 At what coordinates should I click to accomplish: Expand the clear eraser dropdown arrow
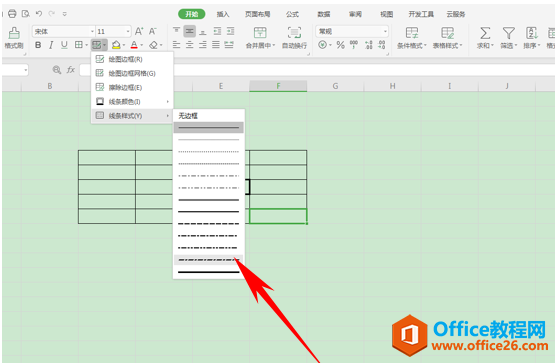click(x=161, y=45)
